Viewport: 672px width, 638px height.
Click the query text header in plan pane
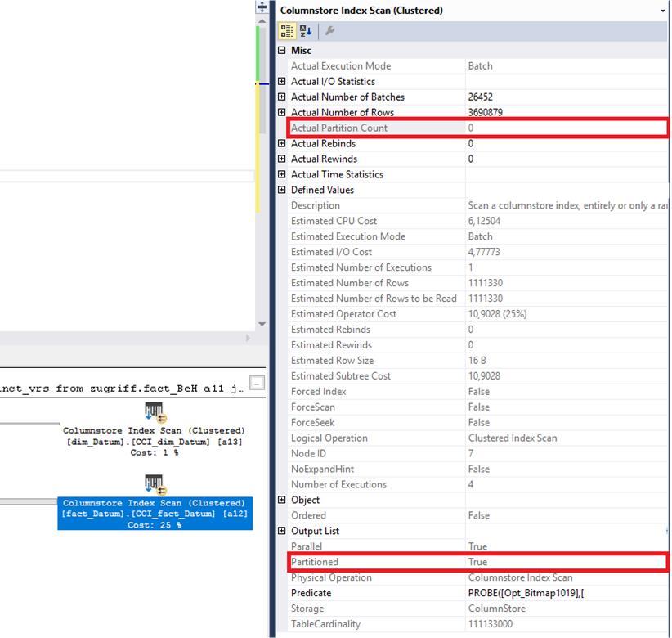(123, 389)
